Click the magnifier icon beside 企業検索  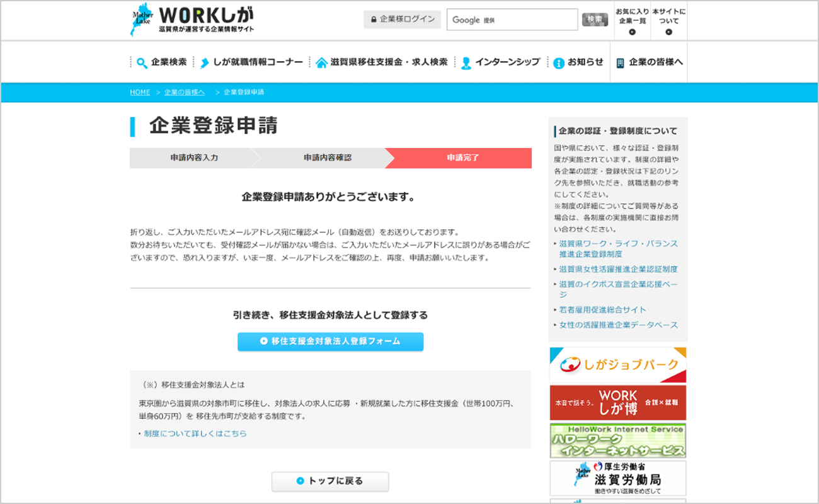tap(142, 62)
